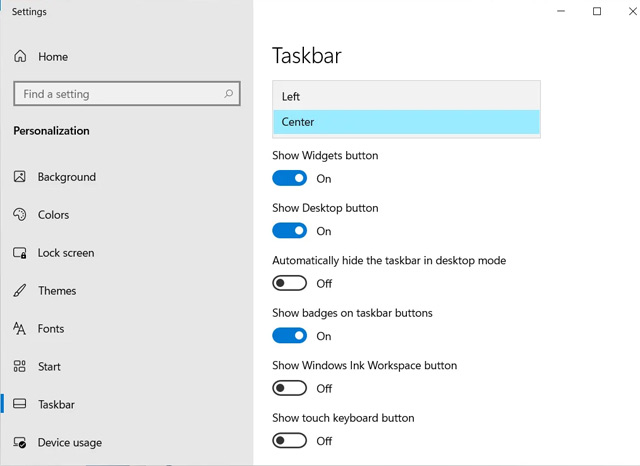640x466 pixels.
Task: Click the Home house icon
Action: coord(20,56)
